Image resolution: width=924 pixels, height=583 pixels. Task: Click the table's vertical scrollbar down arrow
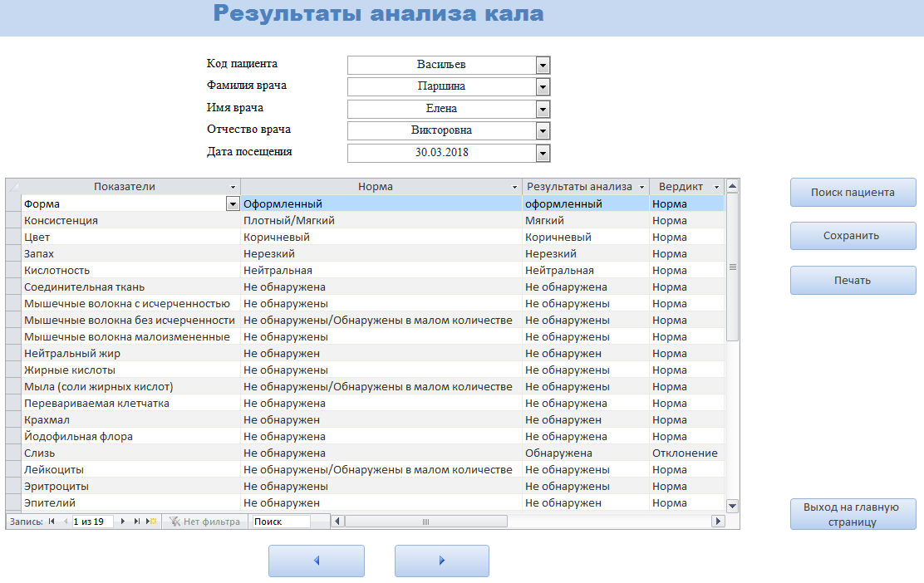pos(733,505)
